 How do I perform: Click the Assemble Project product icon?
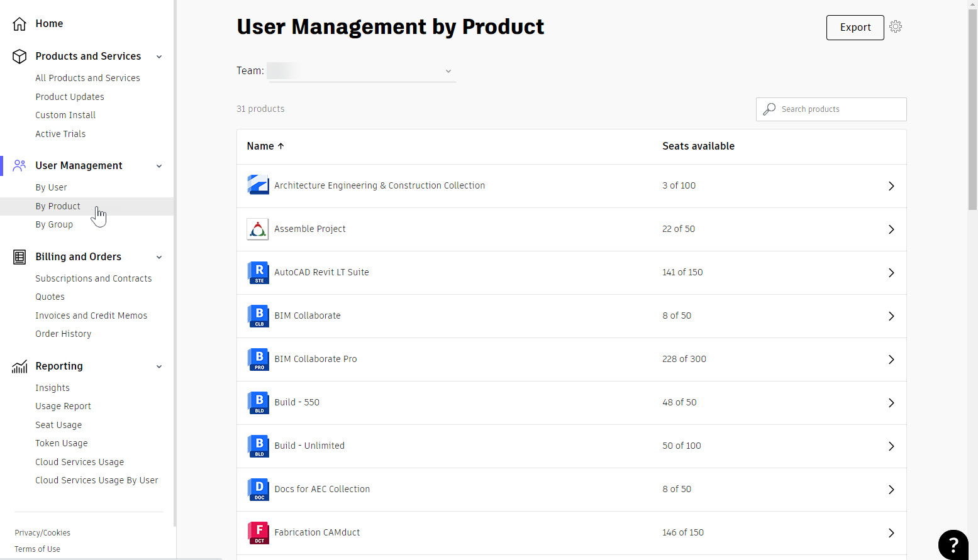coord(258,229)
